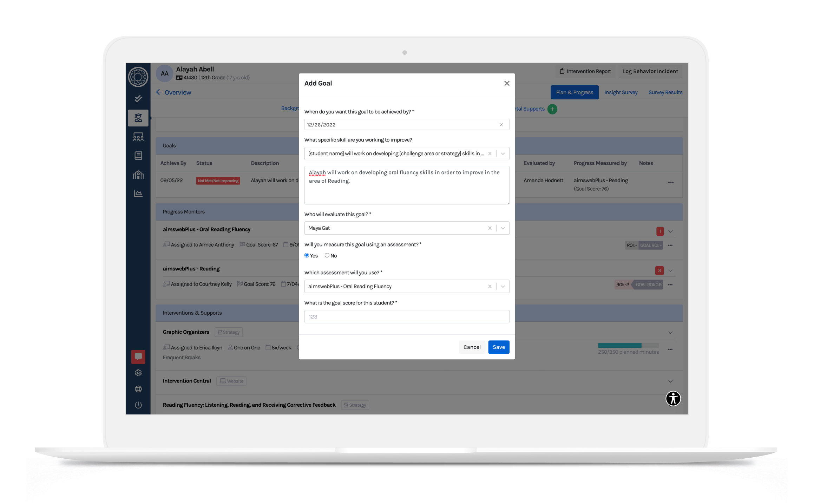Click the notes/document icon in sidebar
This screenshot has width=814, height=504.
point(138,155)
